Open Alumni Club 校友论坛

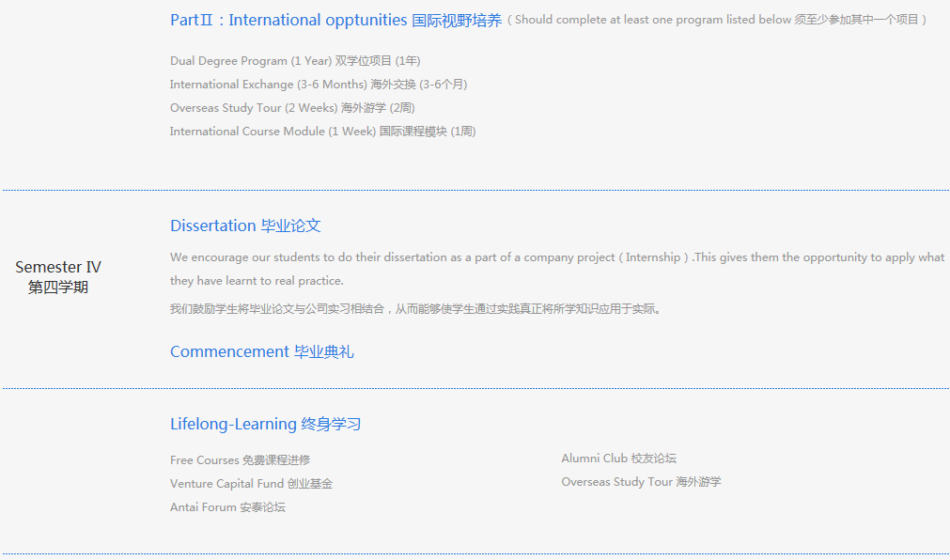618,459
